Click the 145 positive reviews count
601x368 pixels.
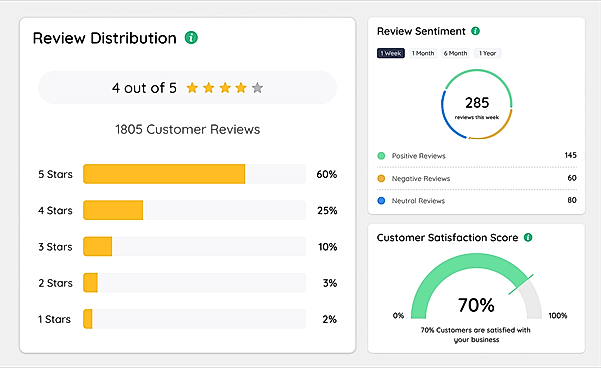570,155
